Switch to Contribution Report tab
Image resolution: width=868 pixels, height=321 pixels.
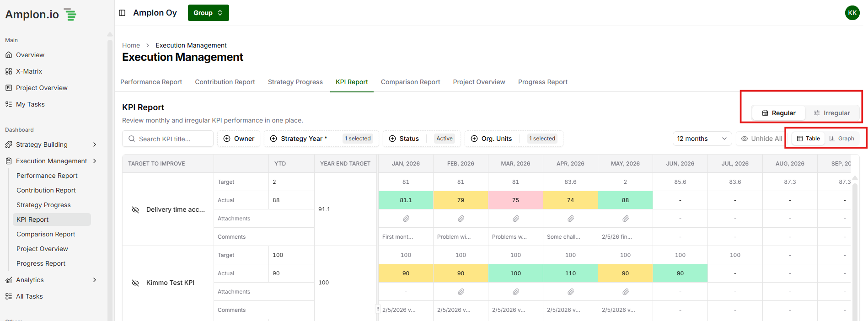pos(225,82)
